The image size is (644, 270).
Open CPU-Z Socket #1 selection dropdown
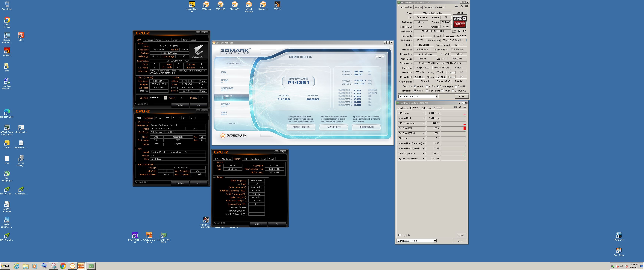(165, 98)
